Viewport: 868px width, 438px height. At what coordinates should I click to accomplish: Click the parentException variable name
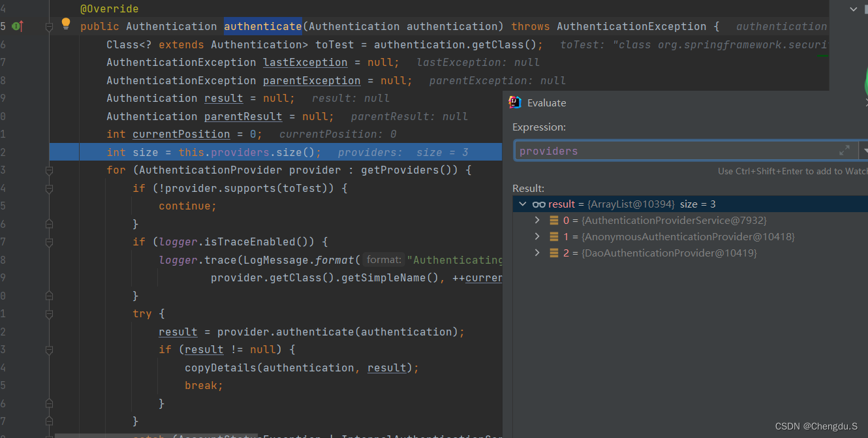312,80
